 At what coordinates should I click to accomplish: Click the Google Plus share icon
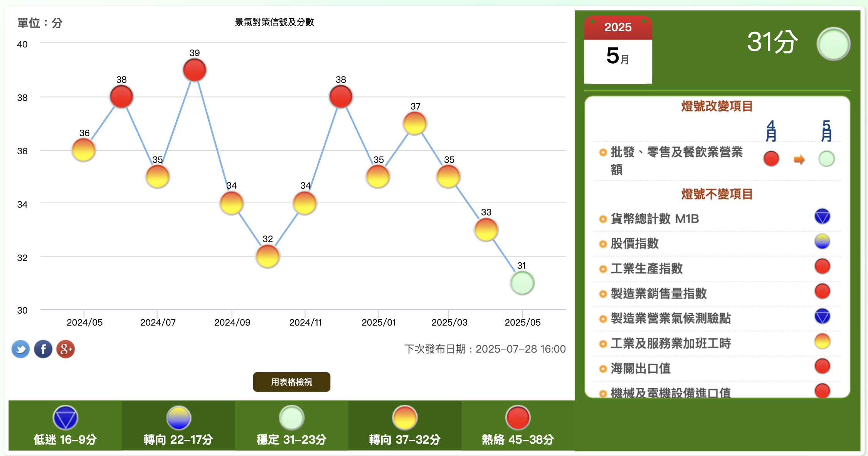(x=66, y=349)
